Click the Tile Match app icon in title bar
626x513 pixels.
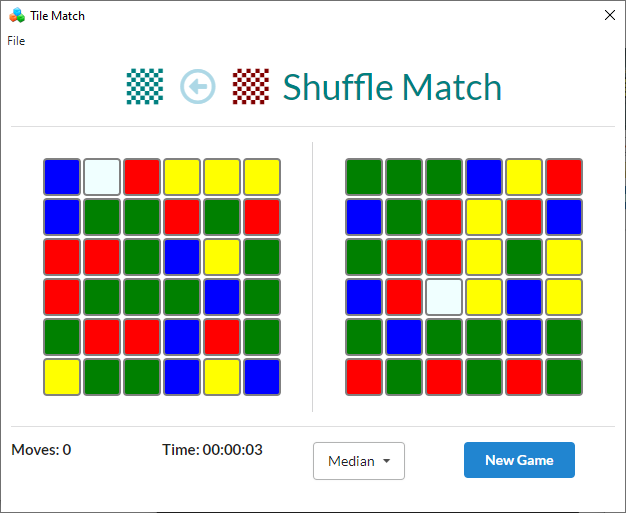tap(17, 15)
